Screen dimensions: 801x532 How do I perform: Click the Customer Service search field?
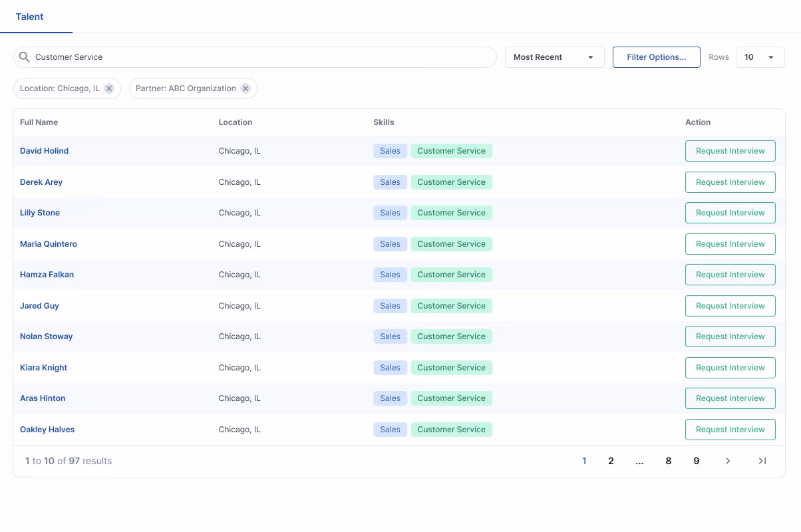click(259, 57)
